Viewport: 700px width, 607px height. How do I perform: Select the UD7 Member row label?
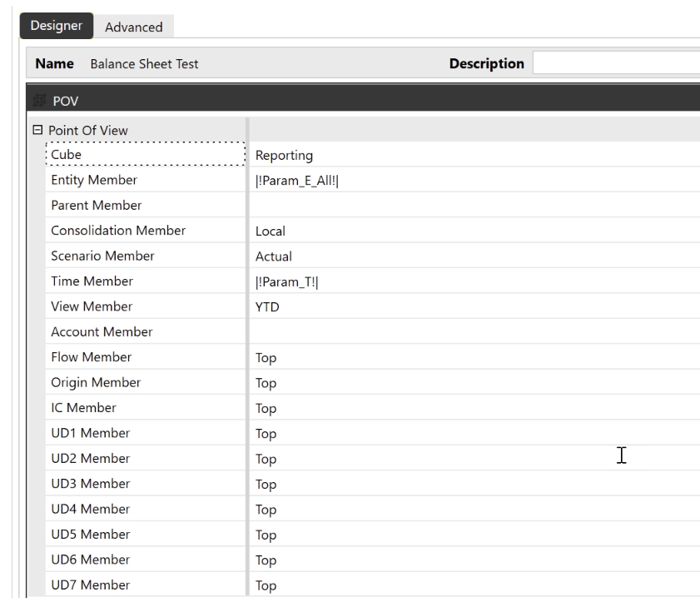pyautogui.click(x=90, y=585)
